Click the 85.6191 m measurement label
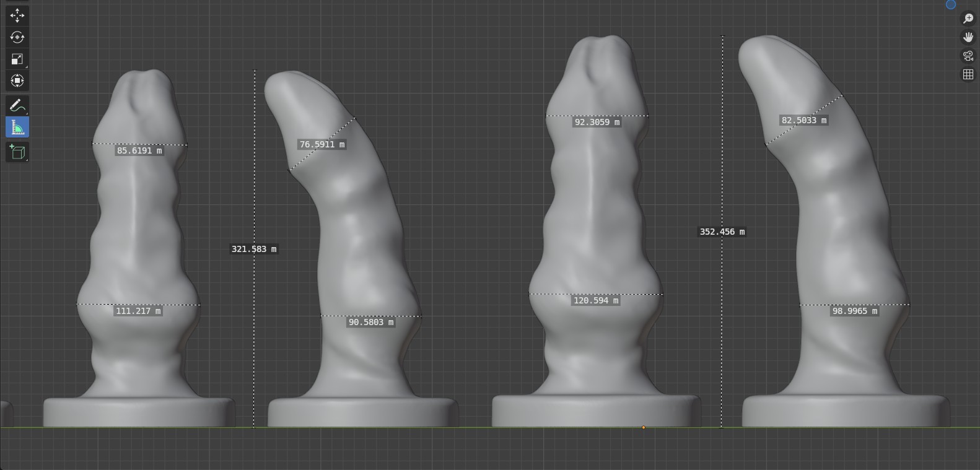The height and width of the screenshot is (470, 980). tap(139, 150)
